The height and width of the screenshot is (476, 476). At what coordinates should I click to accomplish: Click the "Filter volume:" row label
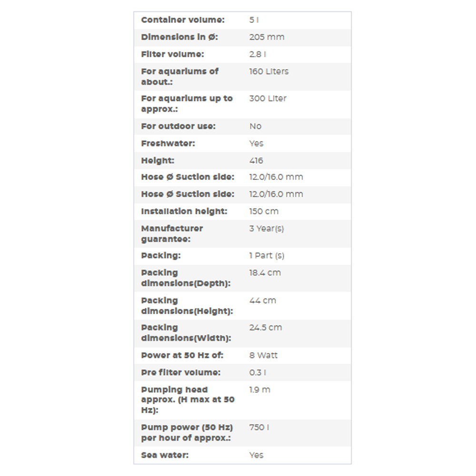(172, 54)
